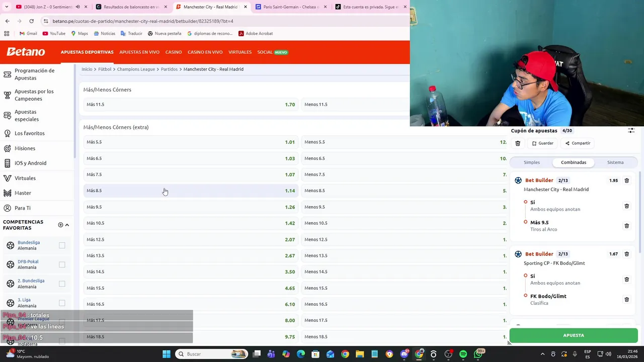Check the 2. Bundesliga checkbox
Screen dimensions: 644x362
click(62, 284)
